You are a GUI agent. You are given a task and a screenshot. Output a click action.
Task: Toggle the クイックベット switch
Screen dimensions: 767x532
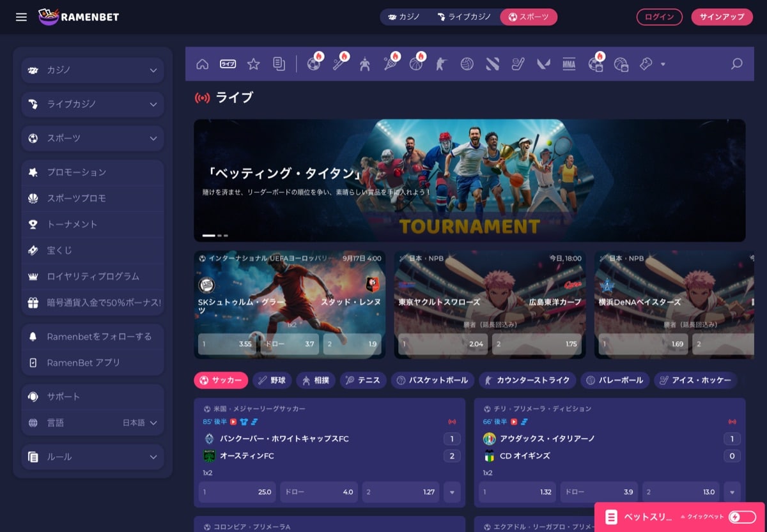(x=741, y=517)
